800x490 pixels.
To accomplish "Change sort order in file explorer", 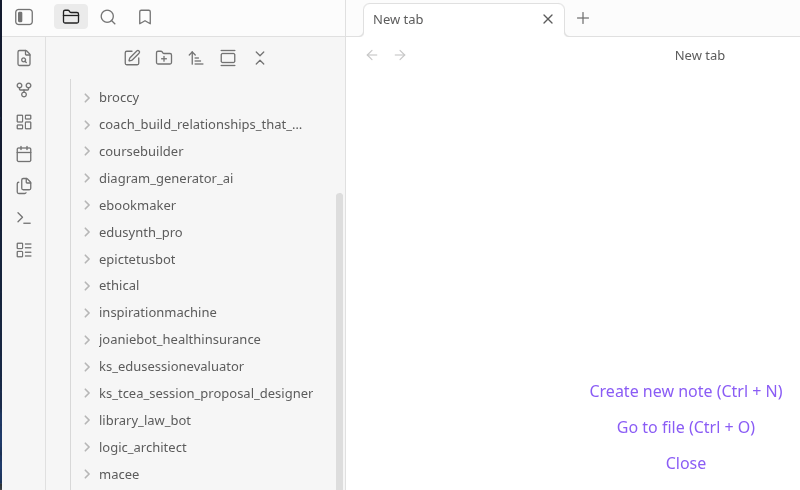I will point(196,58).
